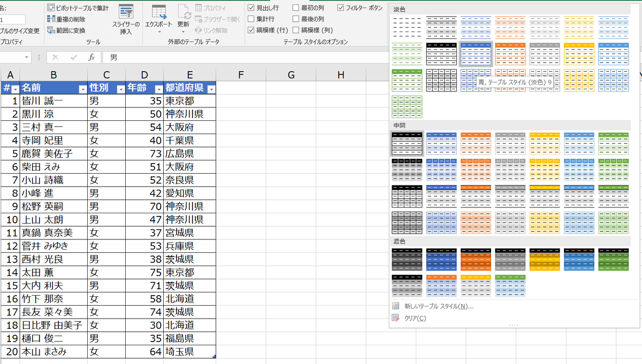642x364 pixels.
Task: Click the gallery resize grip dots
Action: tap(514, 325)
